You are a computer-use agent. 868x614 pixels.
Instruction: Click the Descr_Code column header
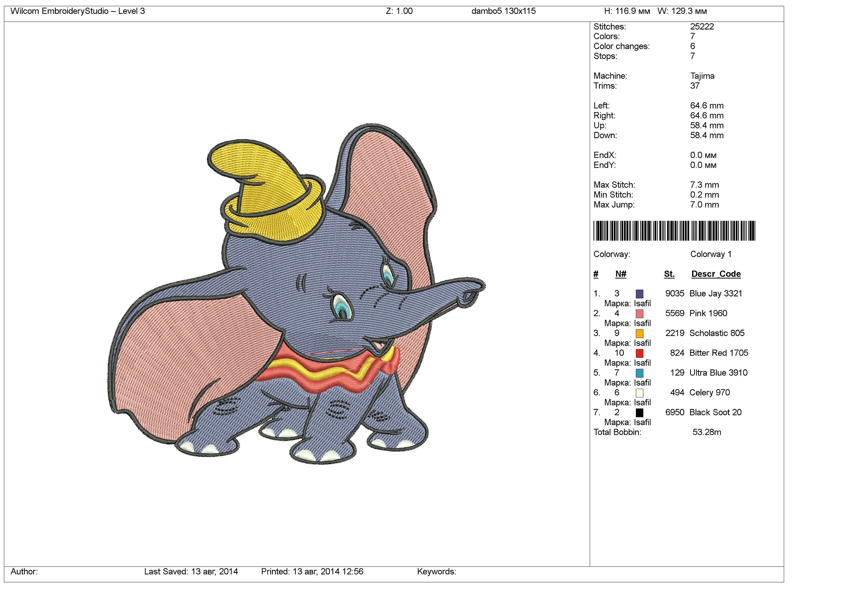pos(716,274)
